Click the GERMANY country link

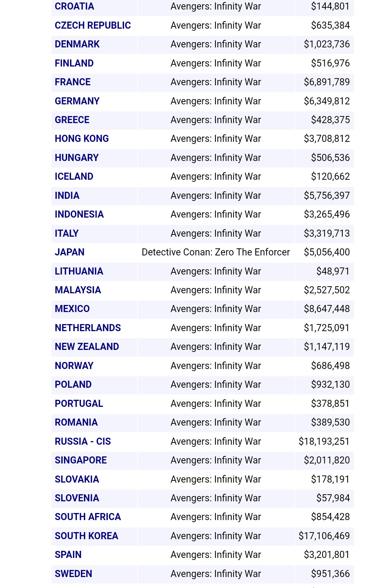tap(77, 101)
